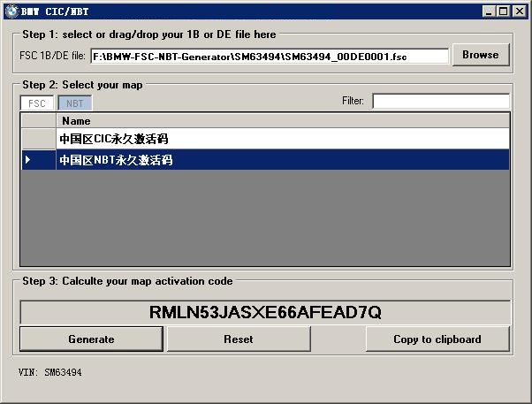
Task: Click the Generate button
Action: (x=91, y=339)
